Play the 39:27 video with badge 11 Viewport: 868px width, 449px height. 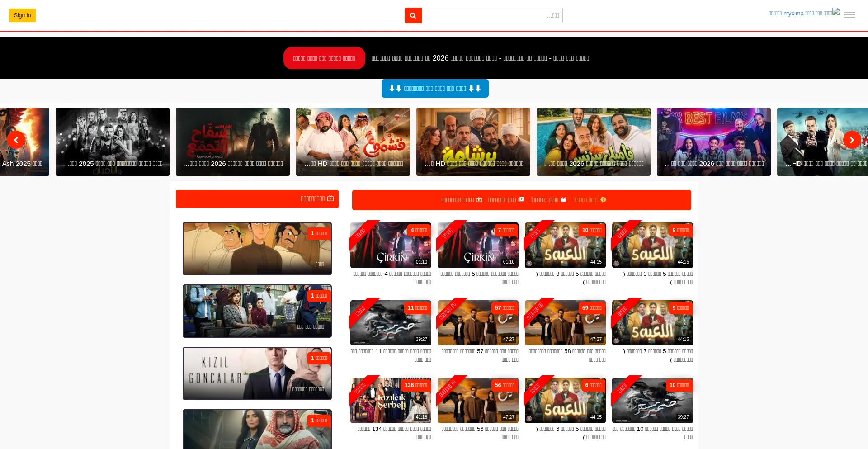point(391,323)
